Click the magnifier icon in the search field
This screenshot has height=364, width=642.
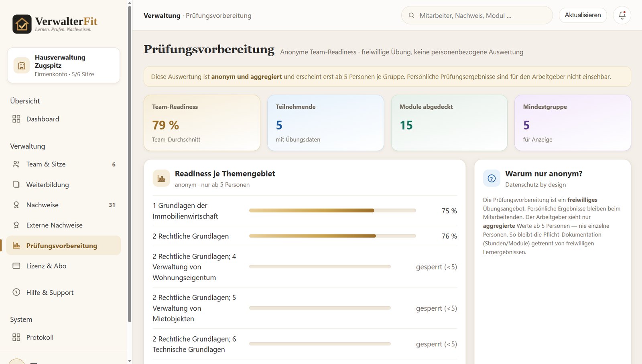pyautogui.click(x=411, y=16)
